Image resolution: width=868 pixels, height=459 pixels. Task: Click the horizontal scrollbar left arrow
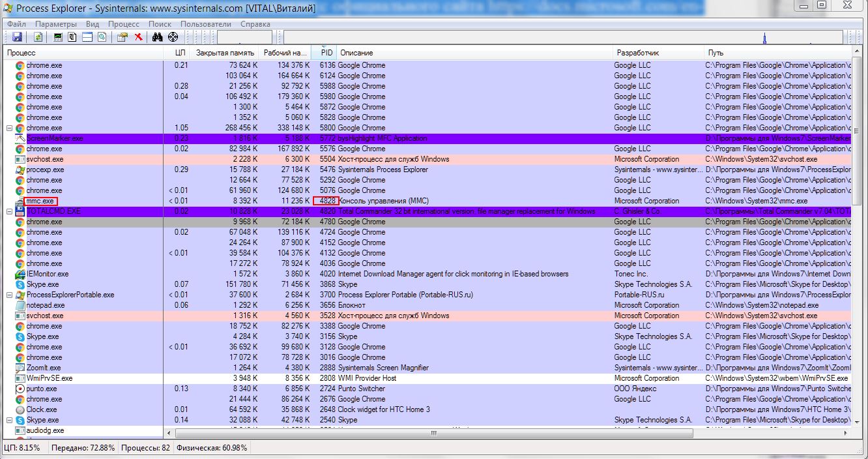(x=169, y=433)
